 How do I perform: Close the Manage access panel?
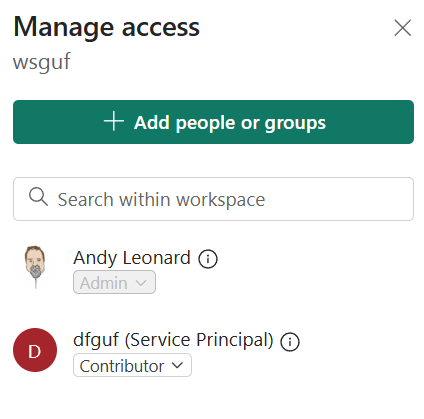402,28
